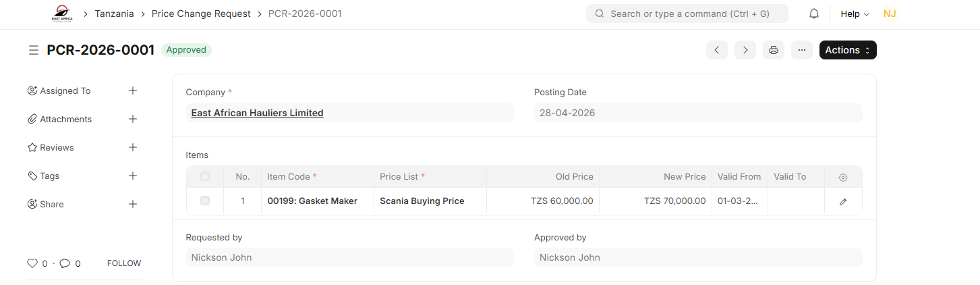Check the Gasket Maker row checkbox

click(x=205, y=201)
